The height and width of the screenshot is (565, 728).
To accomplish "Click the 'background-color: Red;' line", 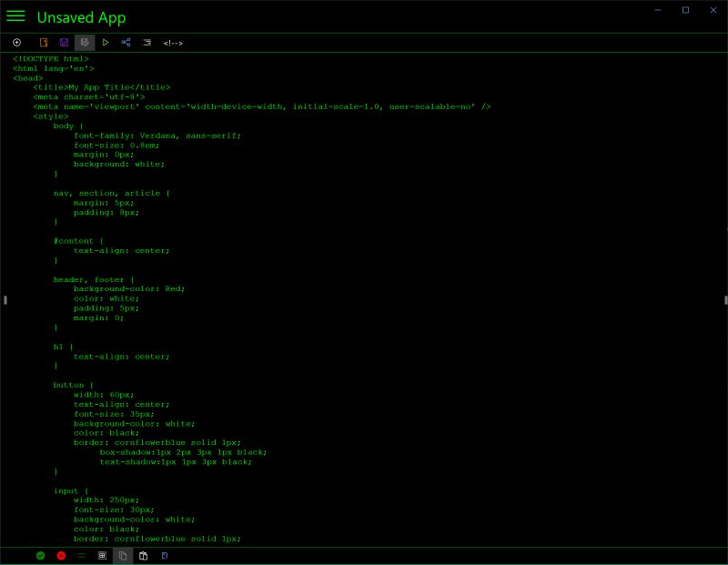I will tap(129, 288).
